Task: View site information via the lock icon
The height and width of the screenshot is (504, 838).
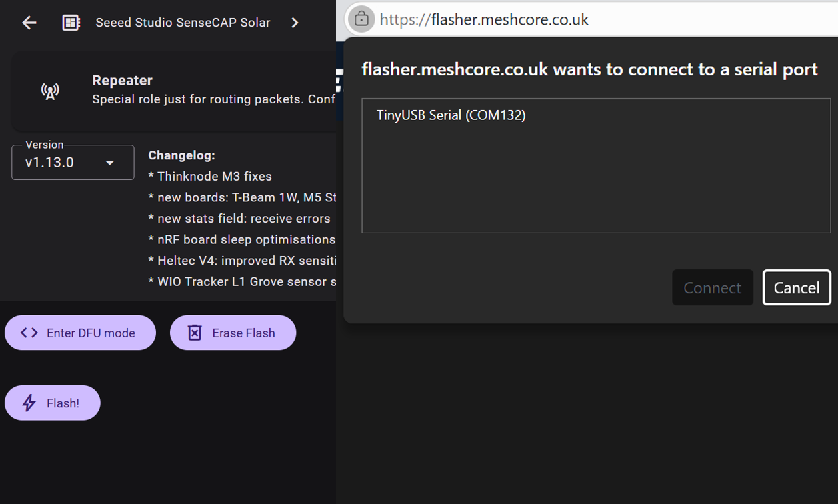Action: (x=361, y=19)
